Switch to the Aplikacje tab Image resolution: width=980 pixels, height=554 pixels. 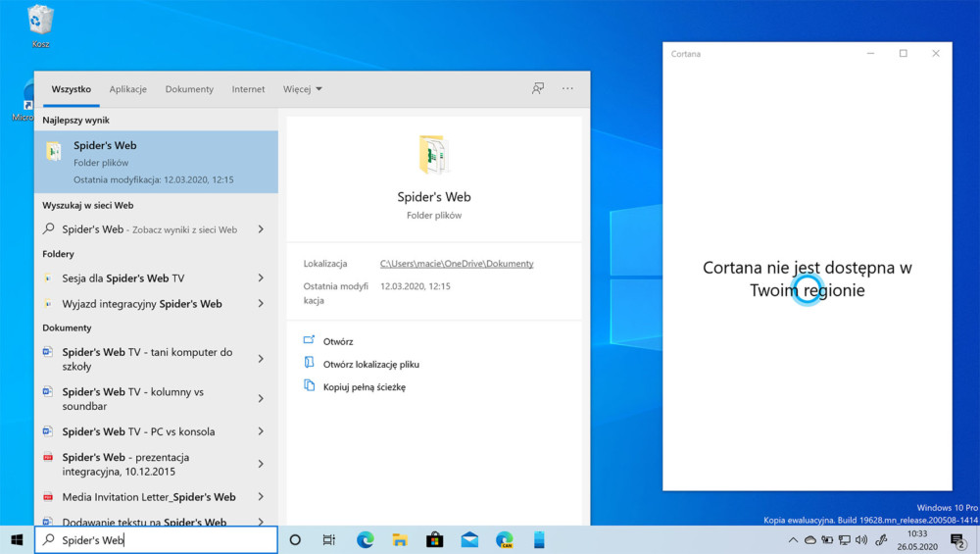[128, 89]
